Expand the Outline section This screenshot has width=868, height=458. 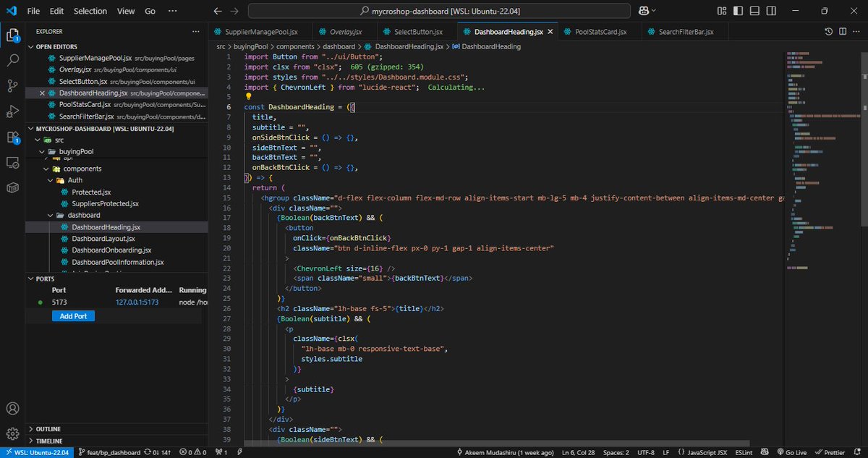click(x=116, y=428)
